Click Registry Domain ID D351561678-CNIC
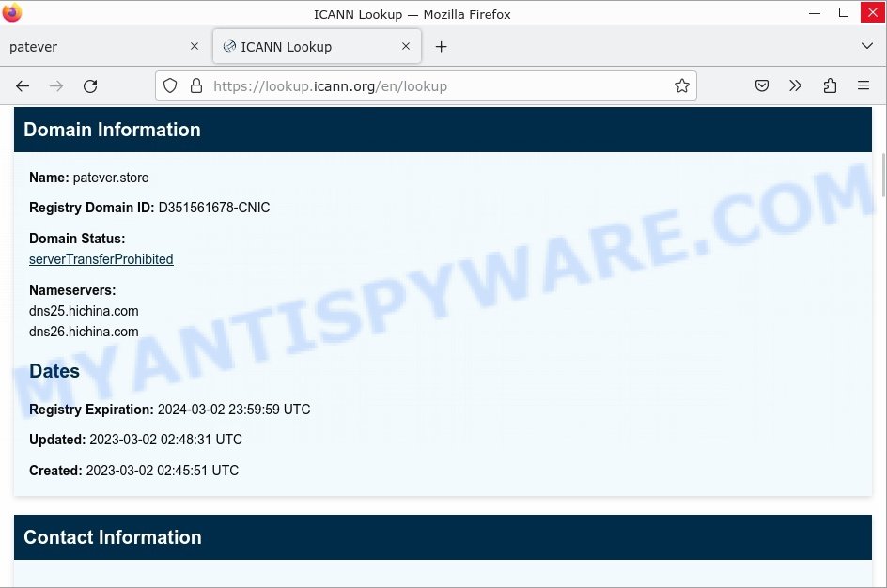This screenshot has height=588, width=887. [214, 208]
